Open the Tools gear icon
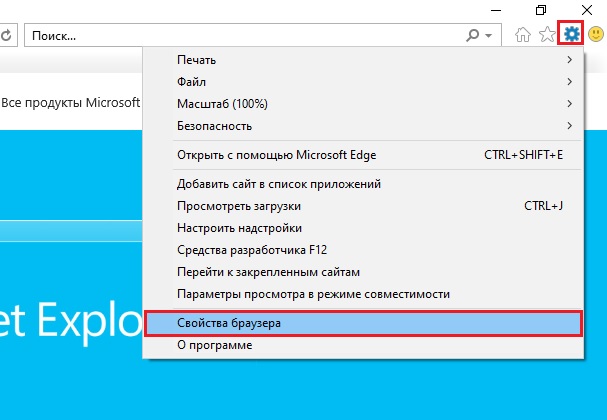This screenshot has width=607, height=420. pos(571,34)
